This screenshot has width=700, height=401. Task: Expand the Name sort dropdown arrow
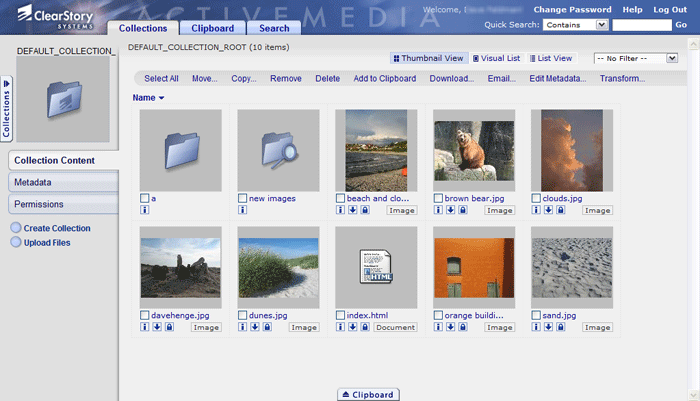tap(161, 98)
